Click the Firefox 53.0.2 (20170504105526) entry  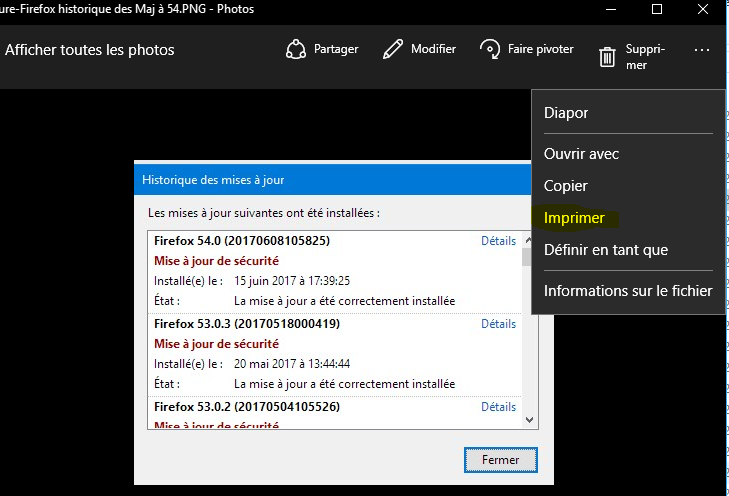click(x=247, y=407)
